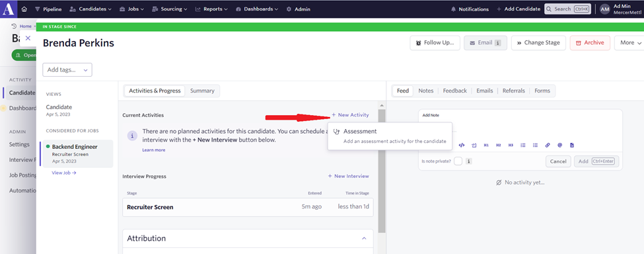The image size is (644, 254).
Task: Collapse the Attribution section chevron
Action: (x=363, y=238)
